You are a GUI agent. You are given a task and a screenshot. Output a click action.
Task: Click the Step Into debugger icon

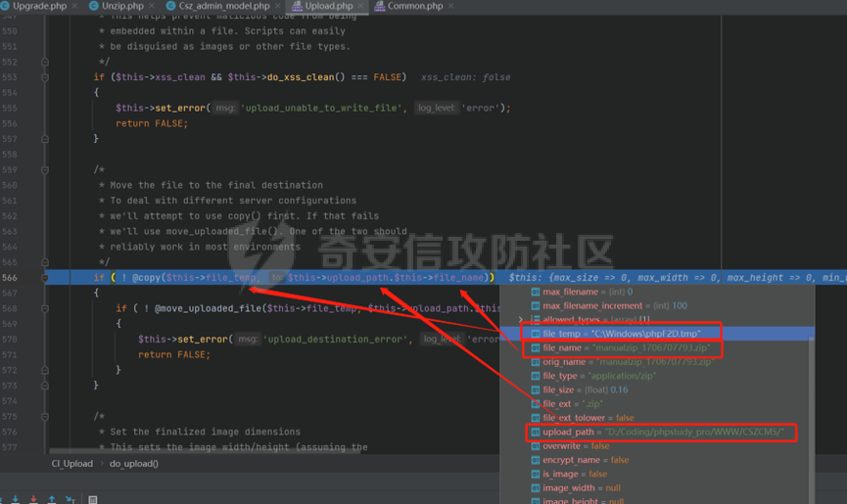16,499
